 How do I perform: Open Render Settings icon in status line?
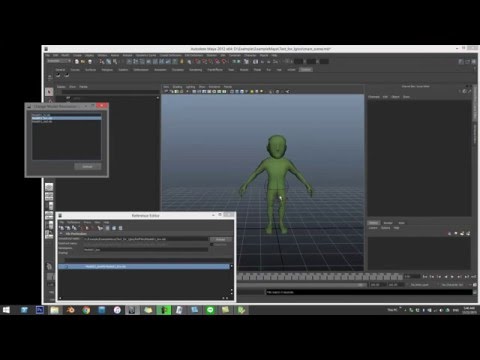click(x=276, y=62)
